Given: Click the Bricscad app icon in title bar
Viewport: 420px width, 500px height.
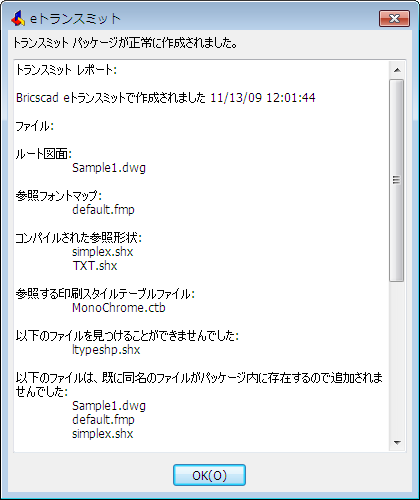Looking at the screenshot, I should [x=18, y=18].
